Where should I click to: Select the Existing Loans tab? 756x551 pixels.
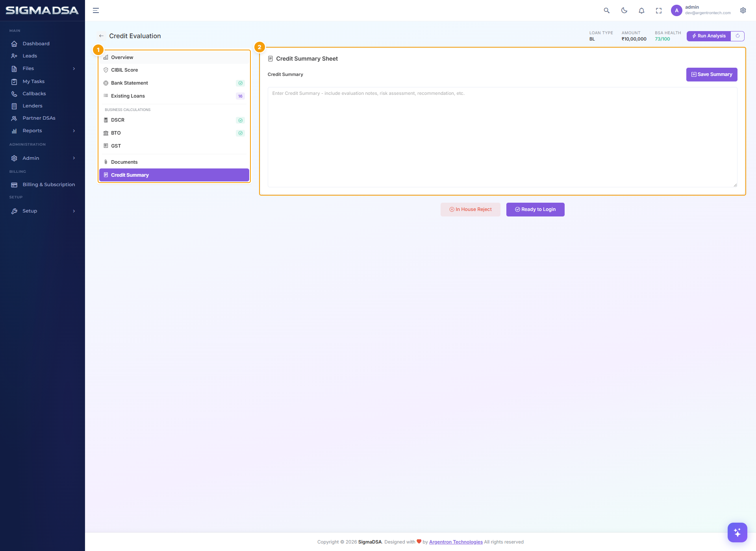point(174,96)
